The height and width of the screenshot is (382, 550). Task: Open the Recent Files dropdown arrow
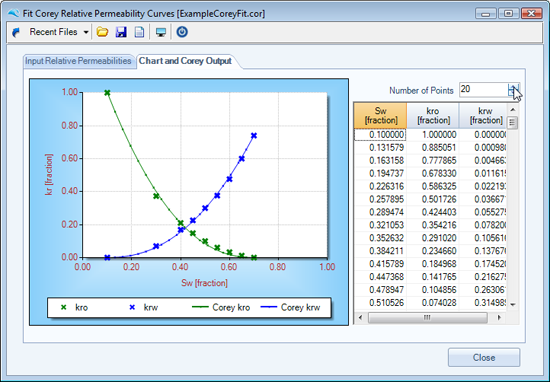click(x=86, y=32)
